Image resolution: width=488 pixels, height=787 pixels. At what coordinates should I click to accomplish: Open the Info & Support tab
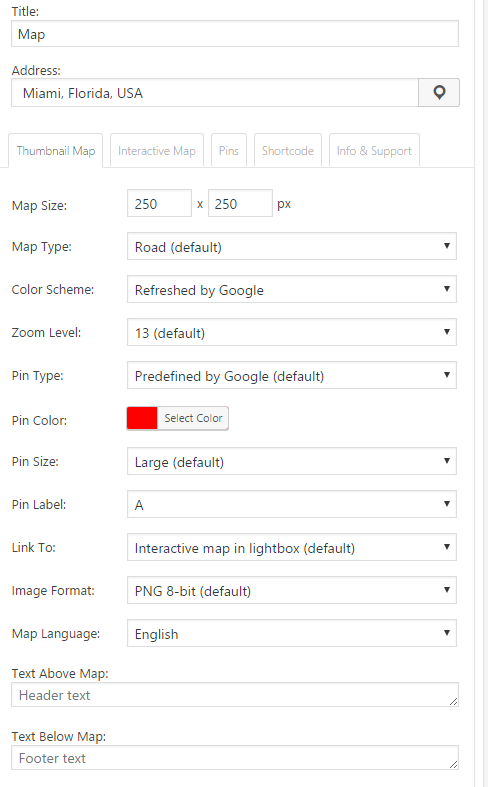coord(374,150)
